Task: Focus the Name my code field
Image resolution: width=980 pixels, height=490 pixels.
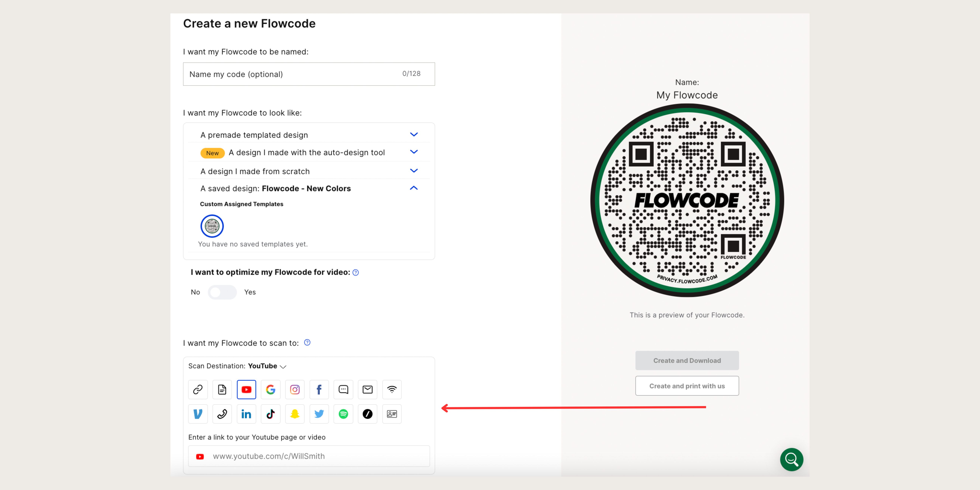Action: tap(309, 74)
